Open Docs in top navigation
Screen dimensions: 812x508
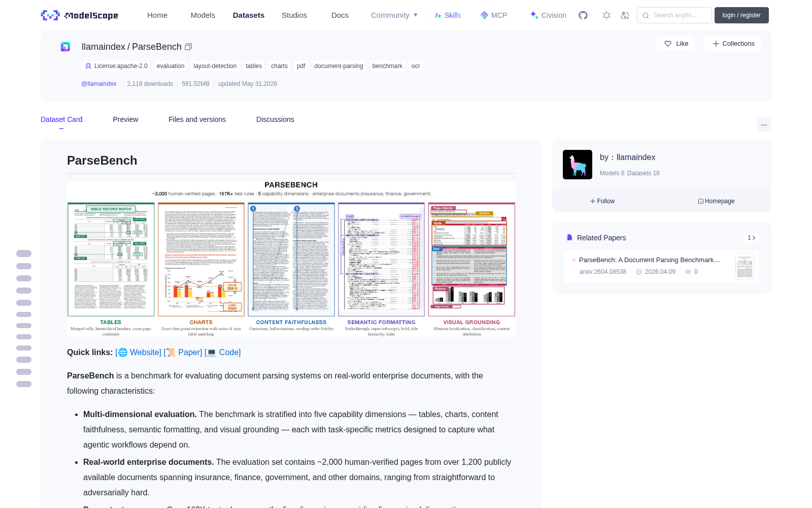340,15
